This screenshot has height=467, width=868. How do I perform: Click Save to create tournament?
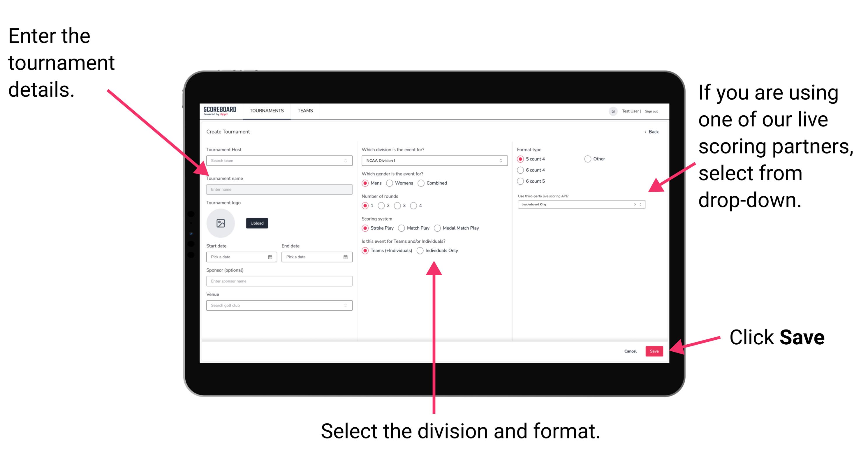[x=654, y=351]
